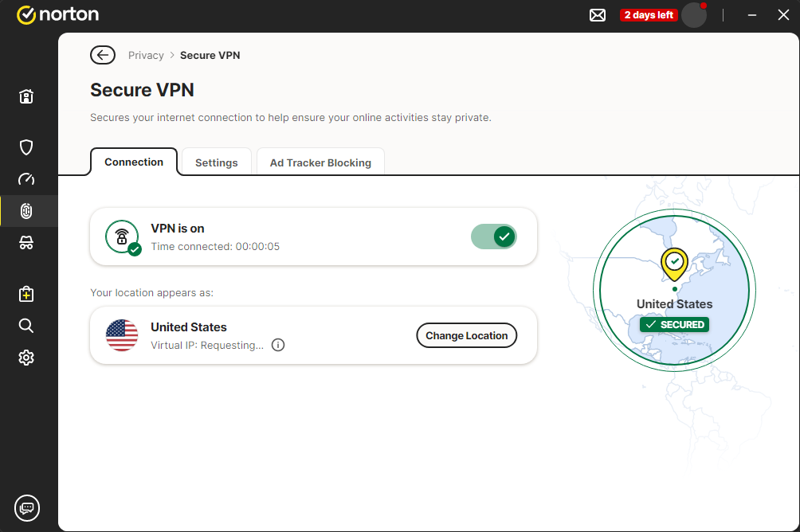Open the Security shield sidebar icon
The height and width of the screenshot is (532, 800).
(x=26, y=147)
